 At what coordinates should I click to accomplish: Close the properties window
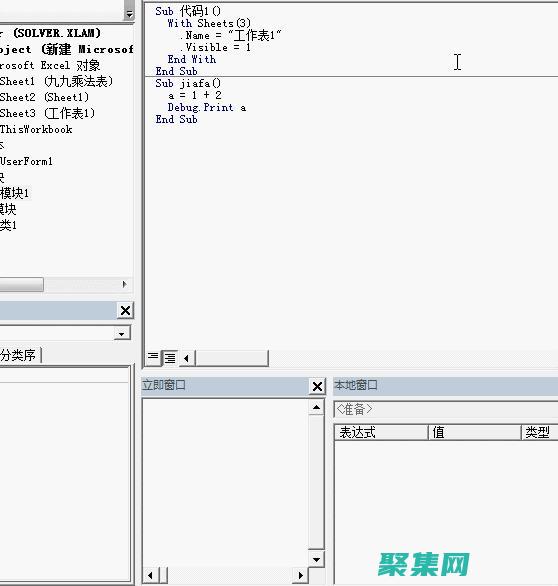(x=125, y=310)
